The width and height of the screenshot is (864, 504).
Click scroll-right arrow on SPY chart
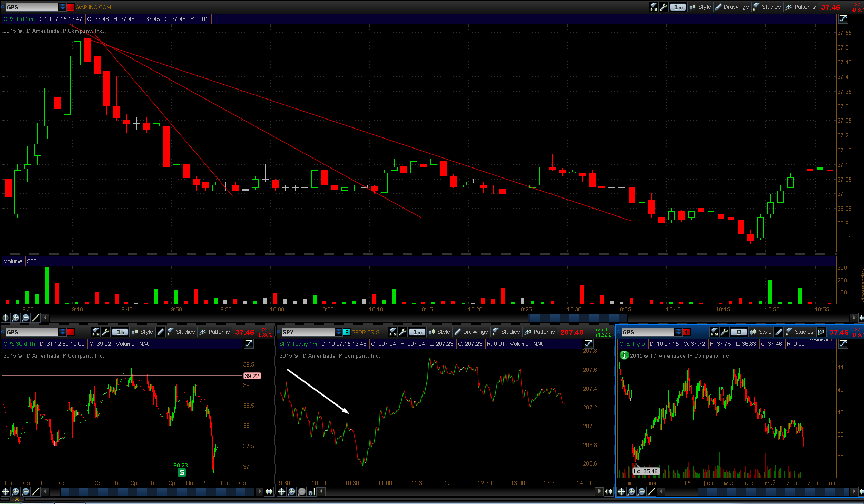pos(598,491)
